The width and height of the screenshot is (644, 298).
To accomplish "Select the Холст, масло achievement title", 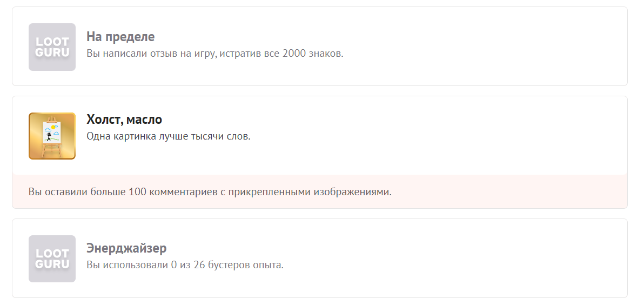I will click(x=124, y=120).
